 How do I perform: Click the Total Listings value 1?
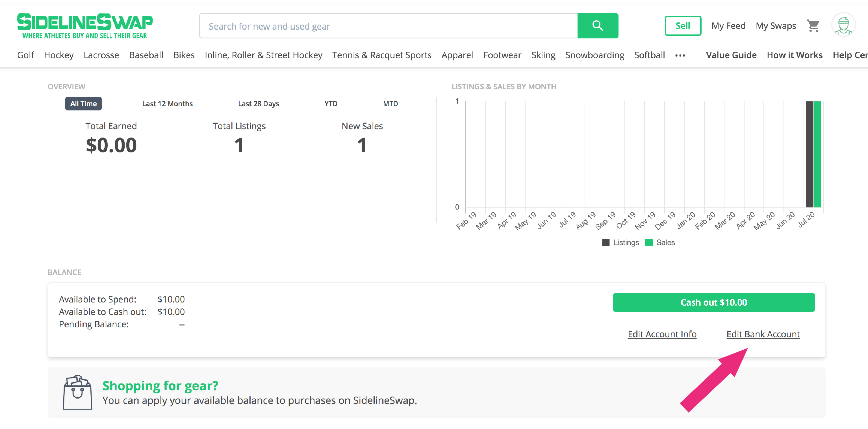(x=239, y=145)
